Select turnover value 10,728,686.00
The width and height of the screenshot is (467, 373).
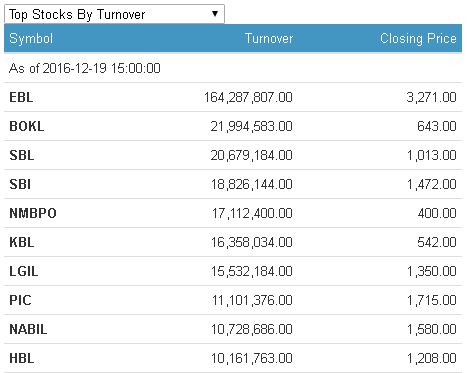click(252, 329)
